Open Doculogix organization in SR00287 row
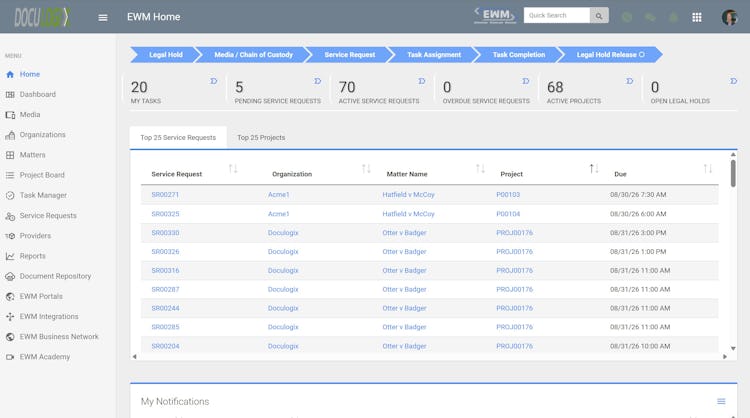The width and height of the screenshot is (750, 418). 283,289
